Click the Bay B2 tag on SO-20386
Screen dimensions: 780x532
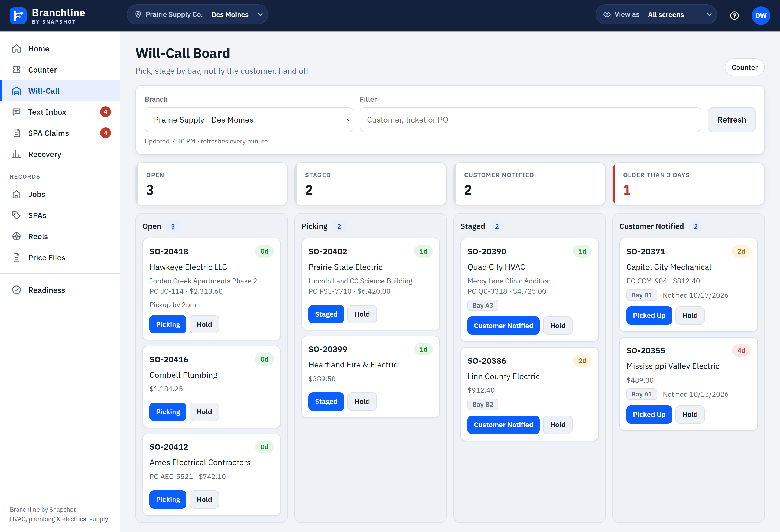(483, 405)
